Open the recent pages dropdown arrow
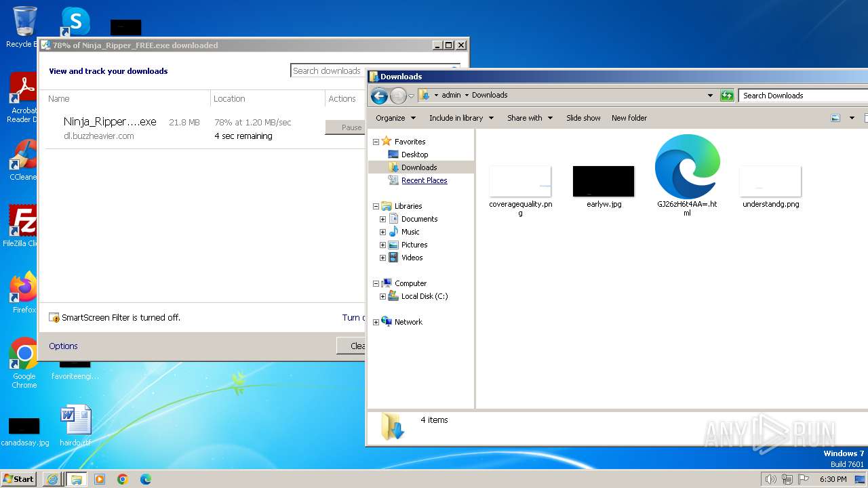Viewport: 868px width, 488px height. tap(411, 96)
